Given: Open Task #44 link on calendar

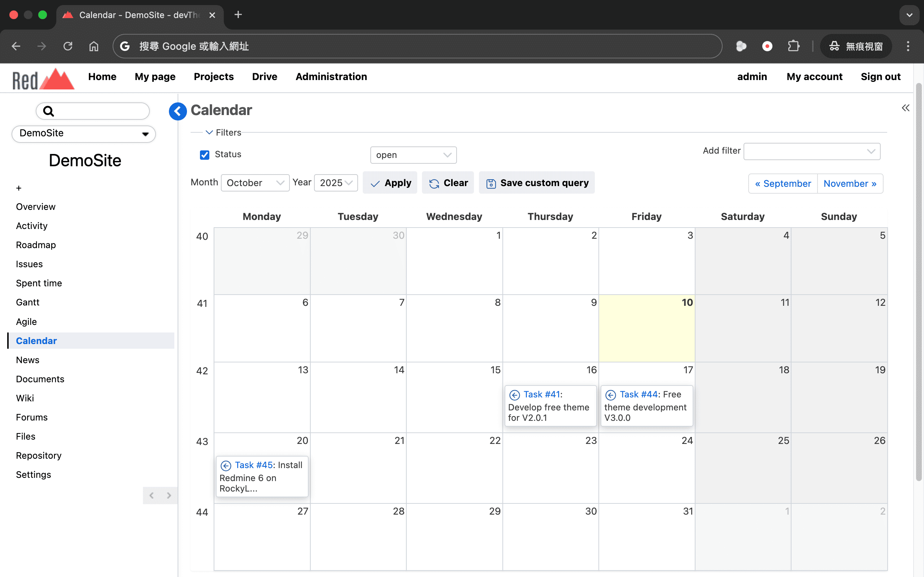Looking at the screenshot, I should [638, 394].
